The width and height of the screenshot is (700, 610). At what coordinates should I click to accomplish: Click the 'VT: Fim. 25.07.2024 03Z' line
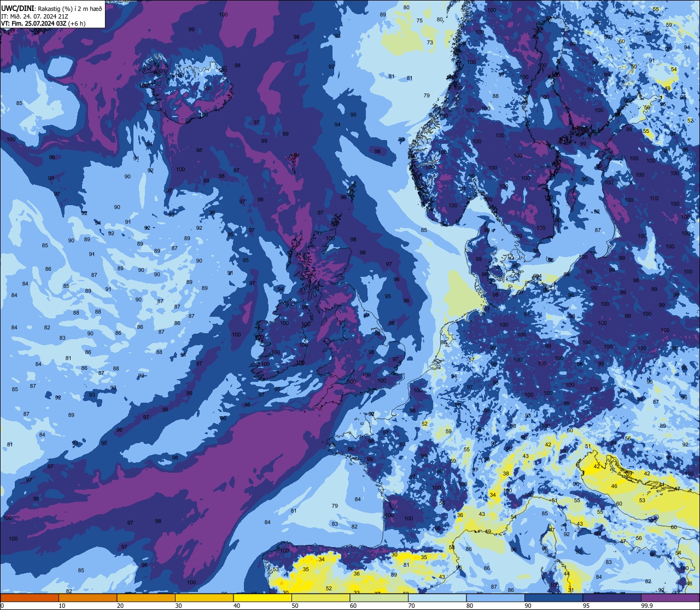33,24
